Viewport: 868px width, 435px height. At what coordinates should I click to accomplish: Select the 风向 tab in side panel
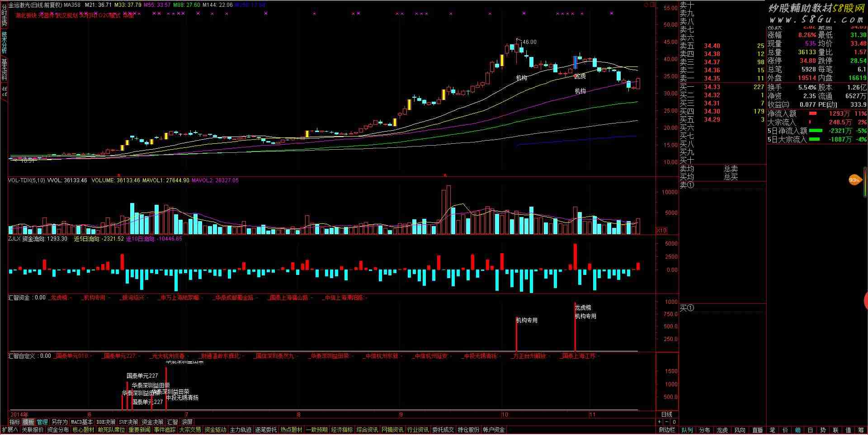click(x=740, y=430)
